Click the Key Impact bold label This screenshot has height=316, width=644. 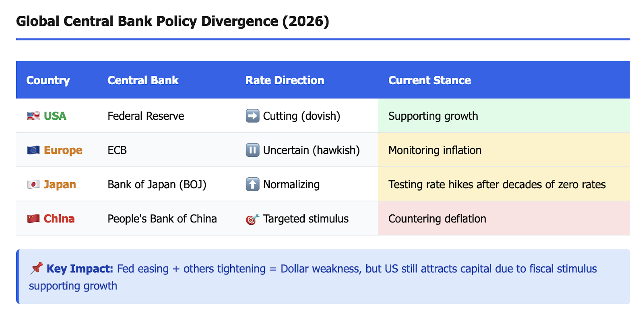80,269
